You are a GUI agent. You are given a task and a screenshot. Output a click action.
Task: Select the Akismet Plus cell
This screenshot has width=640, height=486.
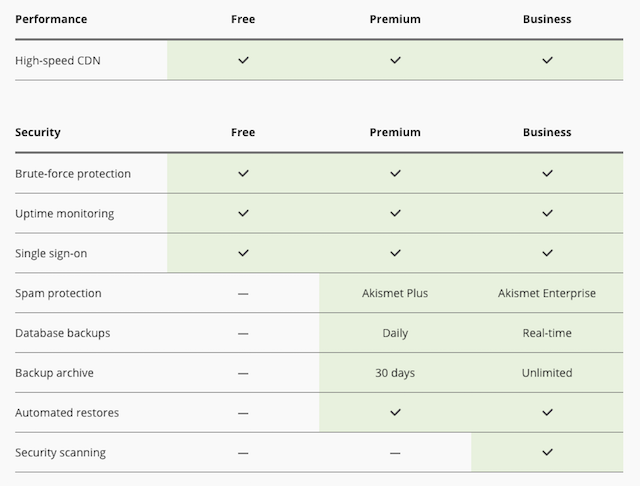click(x=395, y=293)
